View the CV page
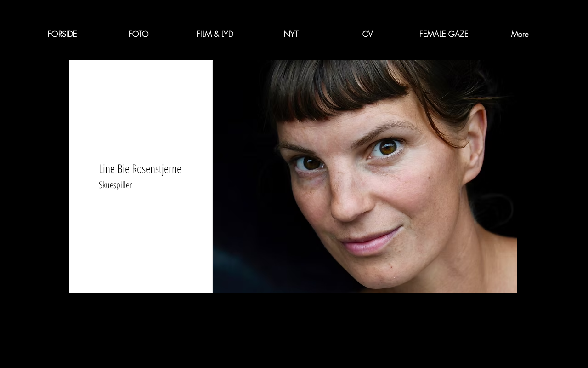588x368 pixels. click(367, 34)
